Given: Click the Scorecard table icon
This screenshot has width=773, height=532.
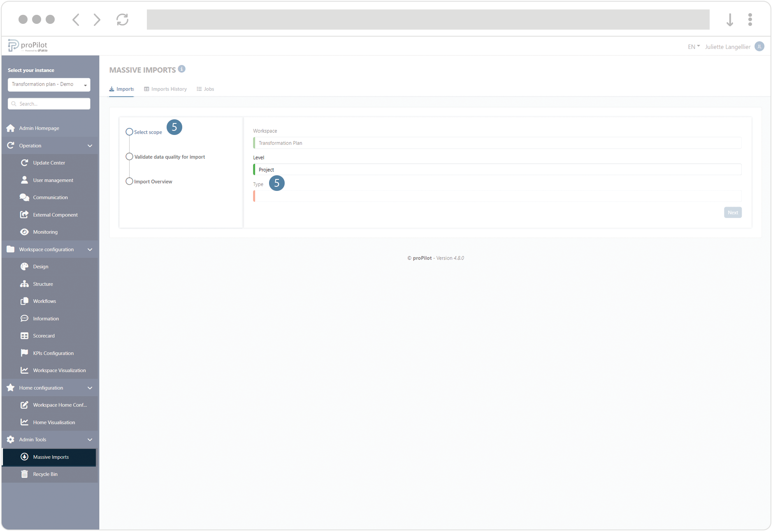Looking at the screenshot, I should 25,336.
